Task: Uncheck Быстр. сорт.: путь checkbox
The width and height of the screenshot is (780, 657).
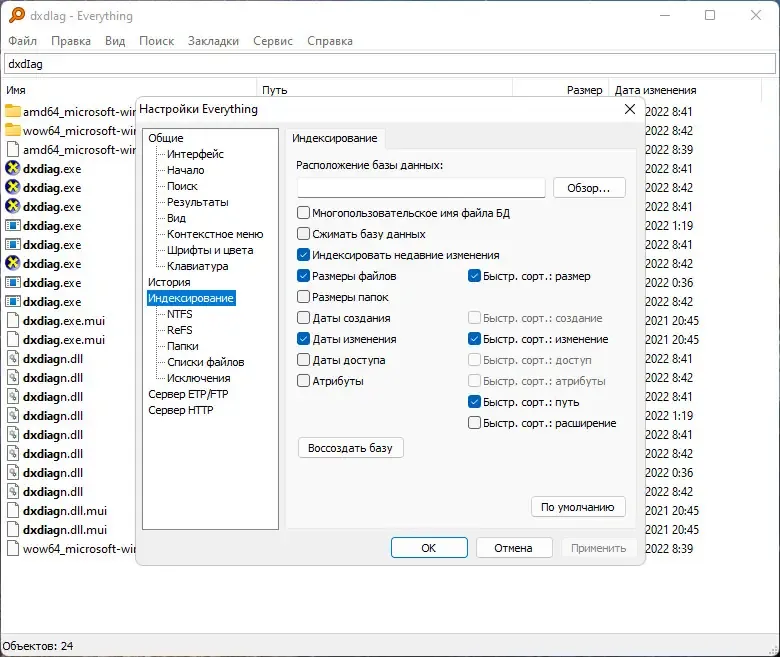Action: [474, 402]
